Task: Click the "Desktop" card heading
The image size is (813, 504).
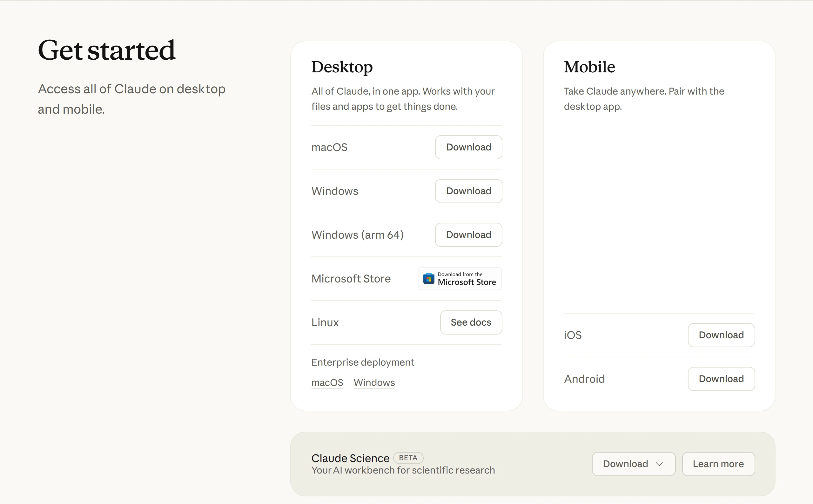Action: [x=342, y=67]
